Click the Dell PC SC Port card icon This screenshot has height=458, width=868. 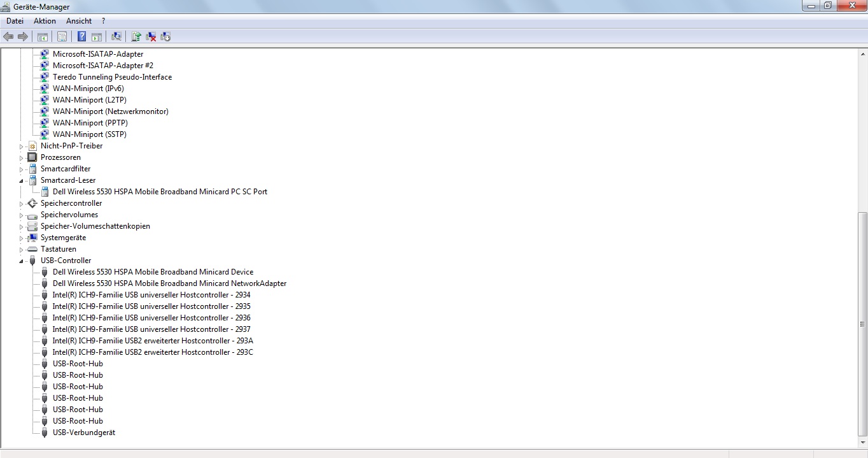point(45,191)
